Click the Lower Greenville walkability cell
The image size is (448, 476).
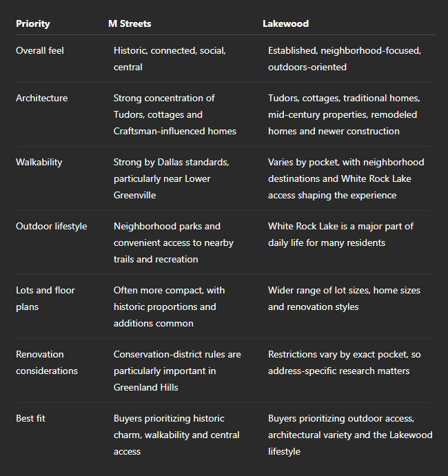coord(172,178)
